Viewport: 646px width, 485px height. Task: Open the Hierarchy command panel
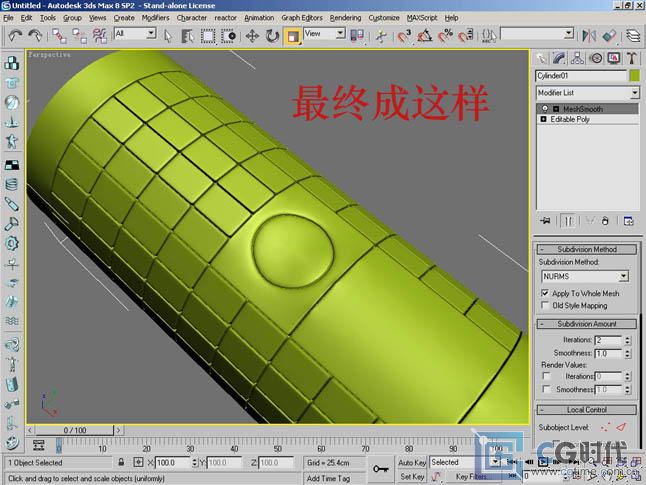point(577,59)
